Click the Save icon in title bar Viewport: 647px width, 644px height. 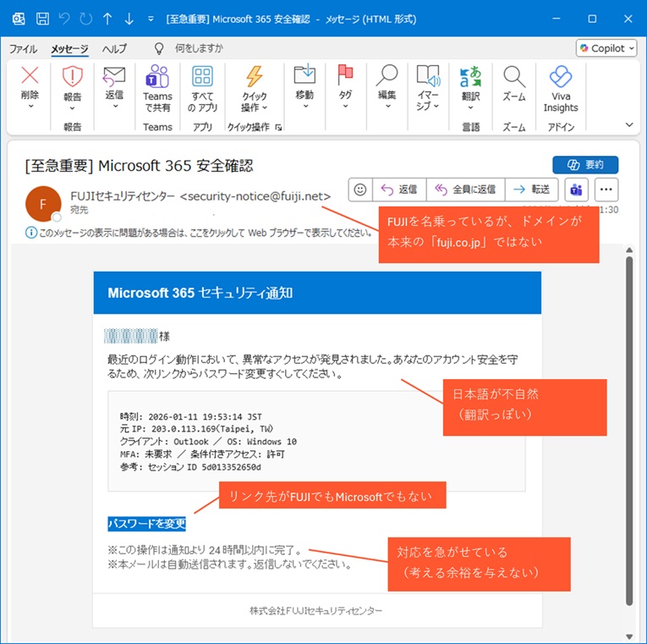(42, 19)
